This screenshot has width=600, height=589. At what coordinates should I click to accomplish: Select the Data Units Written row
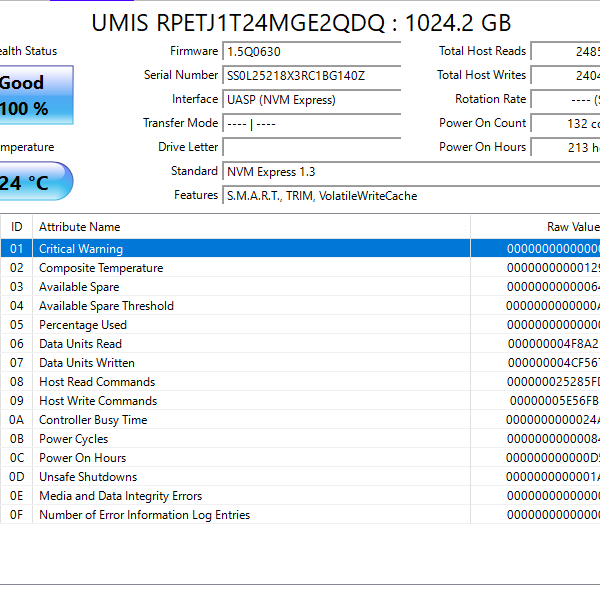(300, 362)
